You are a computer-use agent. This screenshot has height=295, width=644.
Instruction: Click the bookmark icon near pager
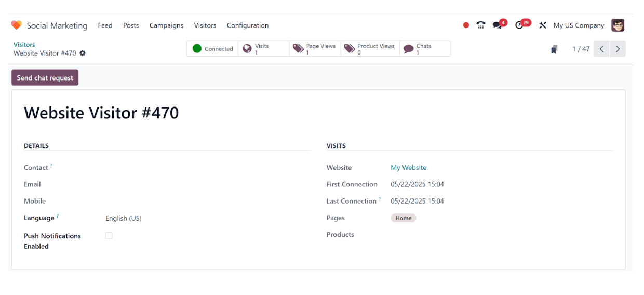(x=554, y=49)
